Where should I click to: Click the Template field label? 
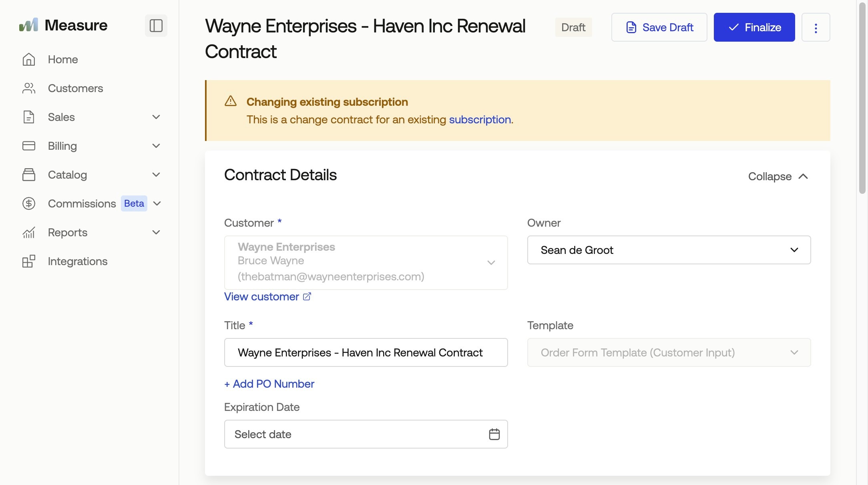click(550, 325)
